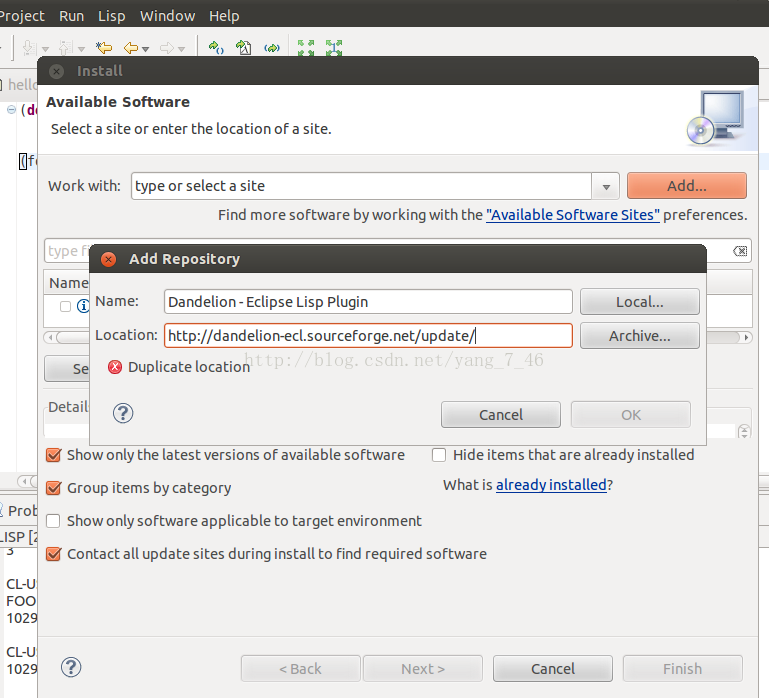Click the software list horizontal scrollbar left arrow
This screenshot has width=769, height=698.
click(50, 337)
